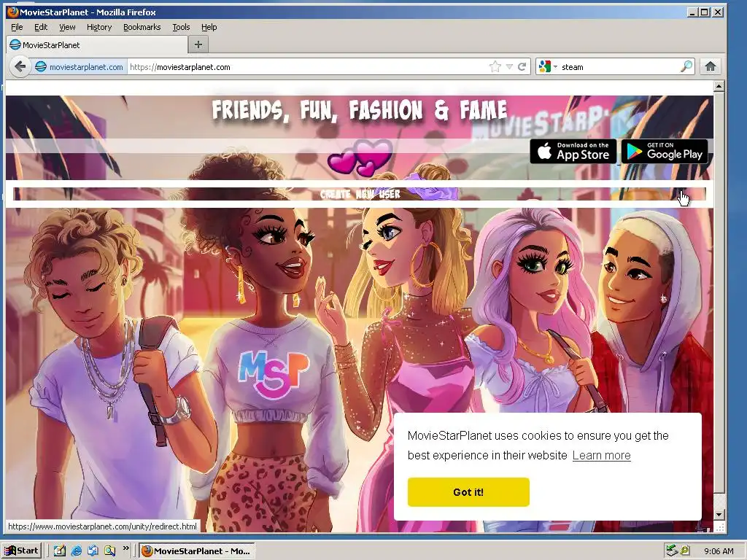Click the MSP logo on the girl's shirt
This screenshot has height=560, width=747.
coord(274,374)
